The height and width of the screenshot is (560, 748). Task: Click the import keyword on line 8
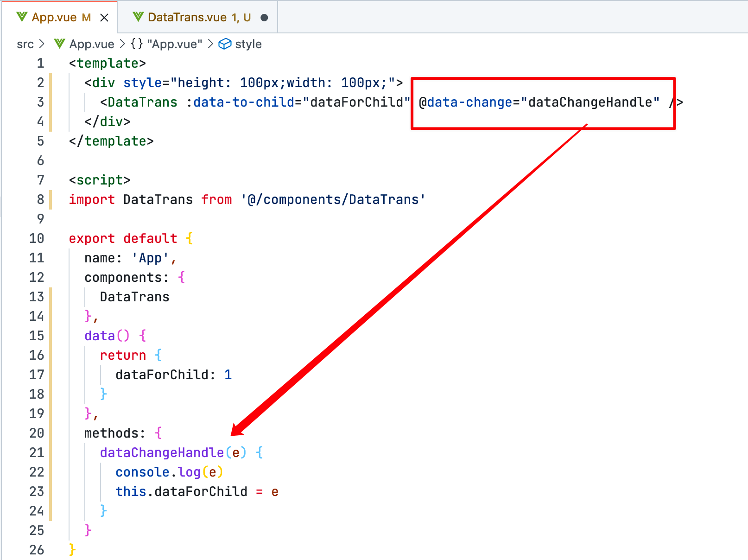(92, 199)
